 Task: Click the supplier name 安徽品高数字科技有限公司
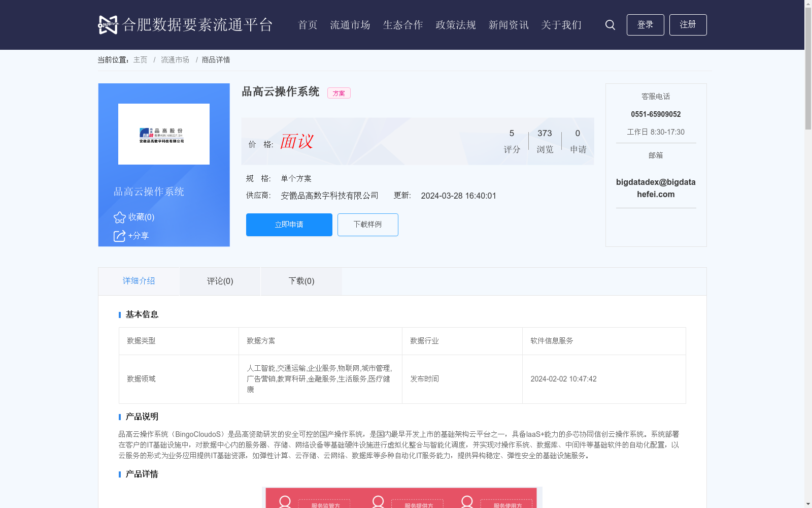tap(330, 196)
